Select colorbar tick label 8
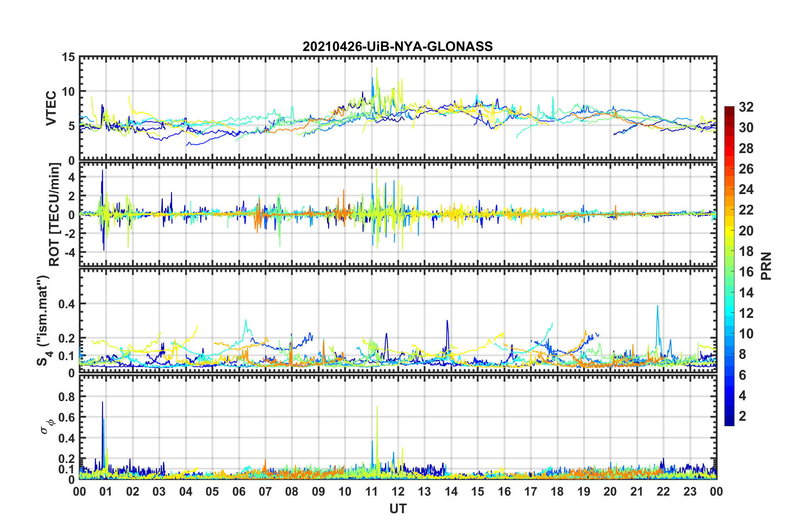The image size is (796, 532). [x=742, y=354]
